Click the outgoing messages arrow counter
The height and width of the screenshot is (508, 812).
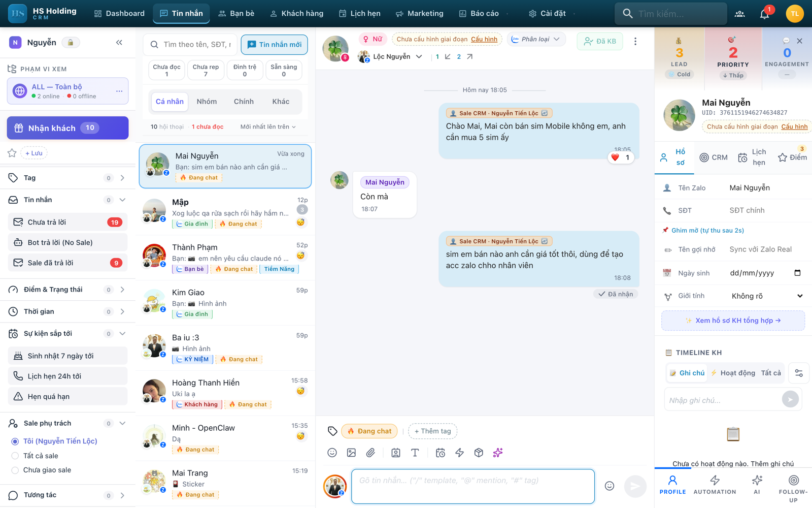464,57
